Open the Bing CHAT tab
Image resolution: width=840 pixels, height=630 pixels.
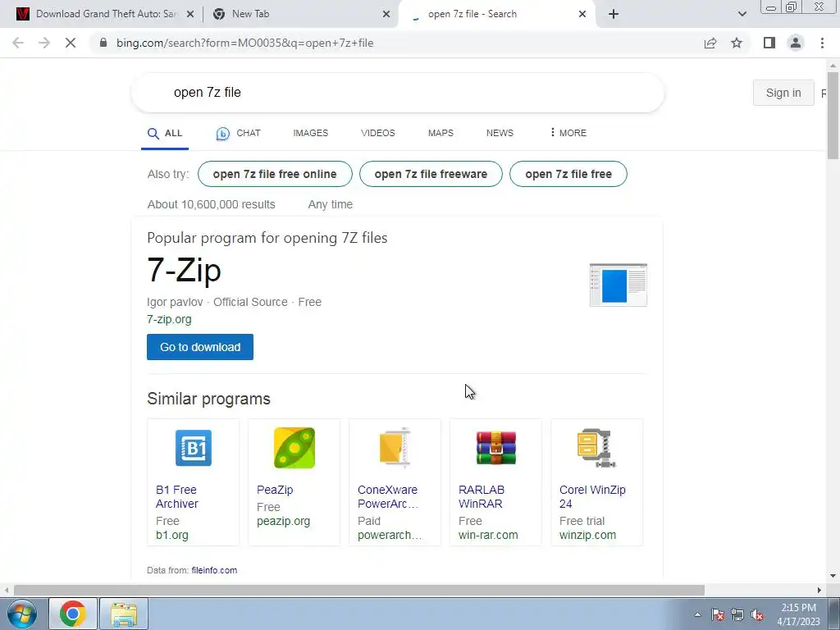click(239, 134)
